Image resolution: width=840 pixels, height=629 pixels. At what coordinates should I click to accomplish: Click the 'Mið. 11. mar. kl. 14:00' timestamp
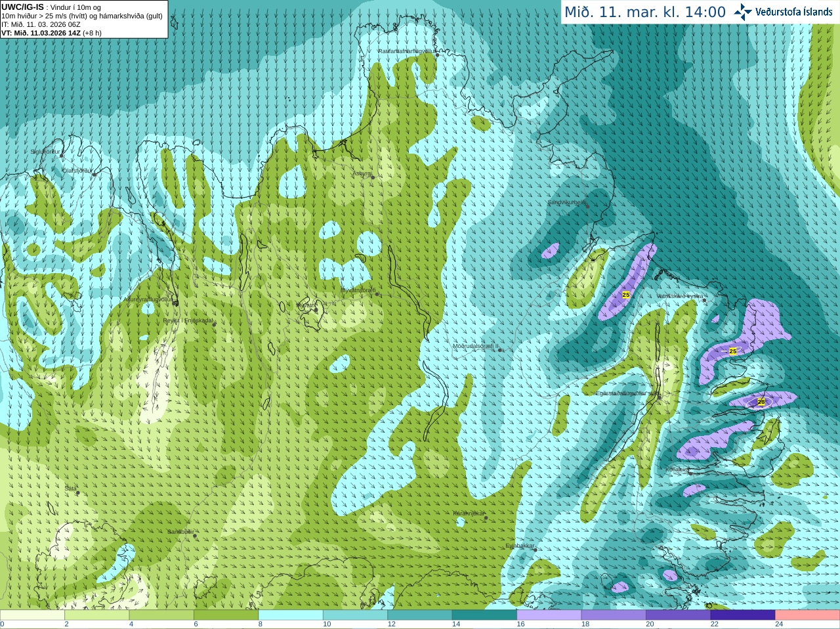click(x=645, y=12)
